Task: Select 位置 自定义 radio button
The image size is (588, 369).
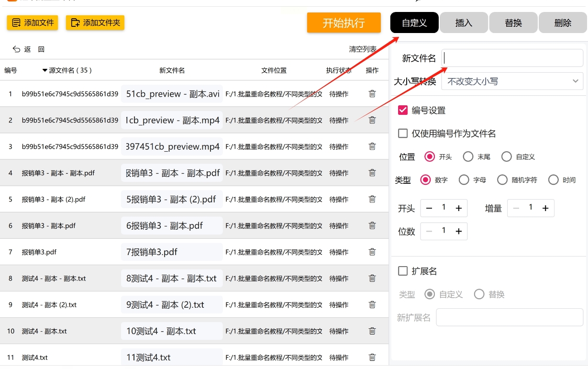Action: click(x=507, y=157)
